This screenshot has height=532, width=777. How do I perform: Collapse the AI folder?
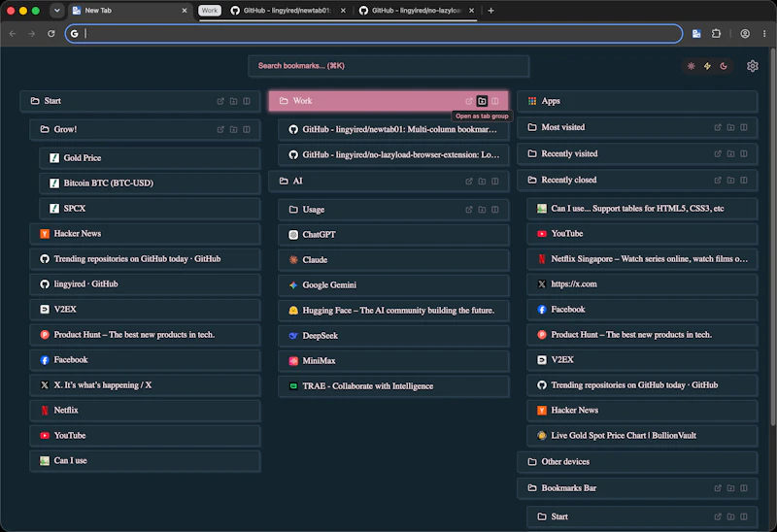click(388, 182)
